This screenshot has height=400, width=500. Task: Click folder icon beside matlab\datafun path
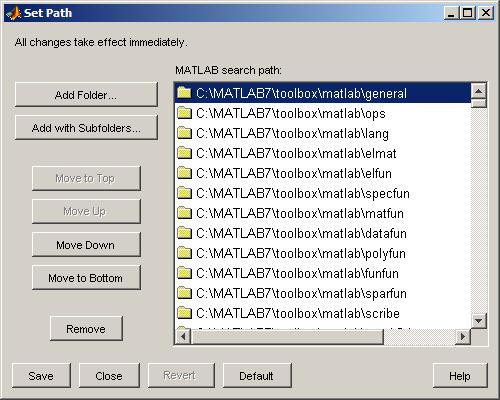(184, 233)
